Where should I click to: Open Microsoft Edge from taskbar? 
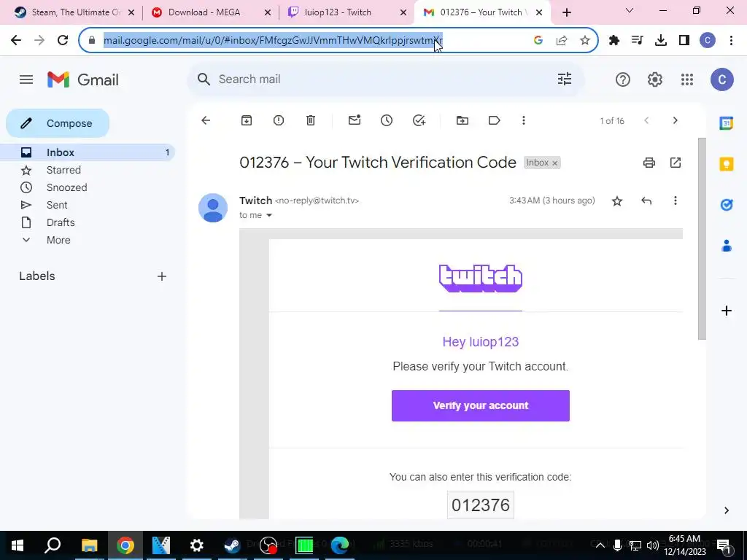(x=340, y=545)
